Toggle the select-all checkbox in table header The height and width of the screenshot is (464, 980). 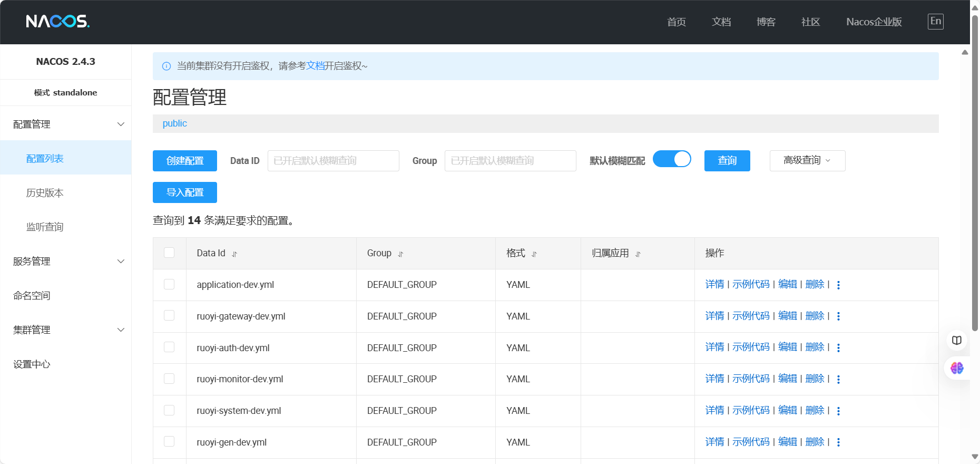tap(169, 253)
